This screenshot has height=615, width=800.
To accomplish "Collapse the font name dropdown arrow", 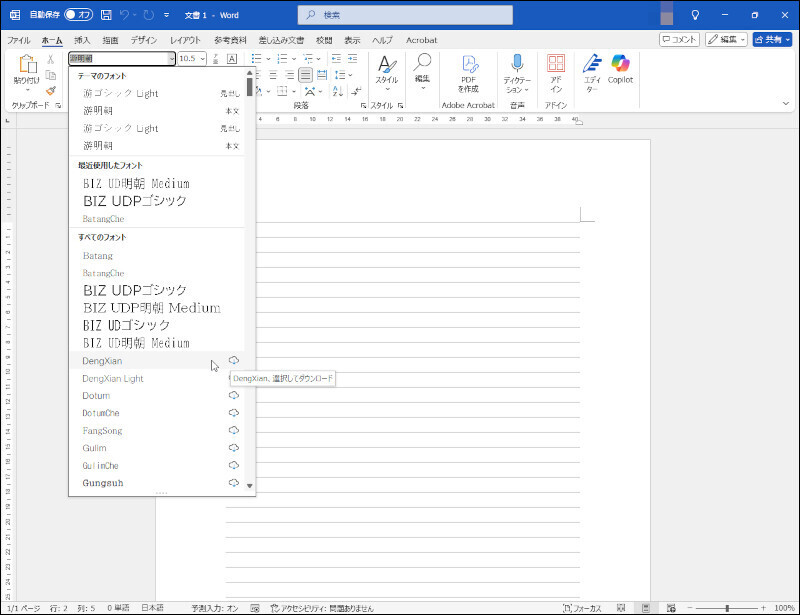I will click(171, 59).
